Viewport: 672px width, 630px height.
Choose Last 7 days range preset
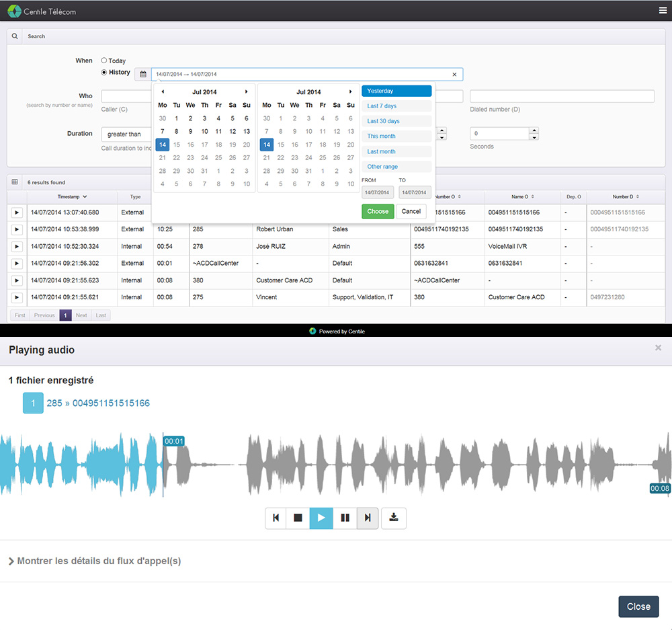(396, 106)
